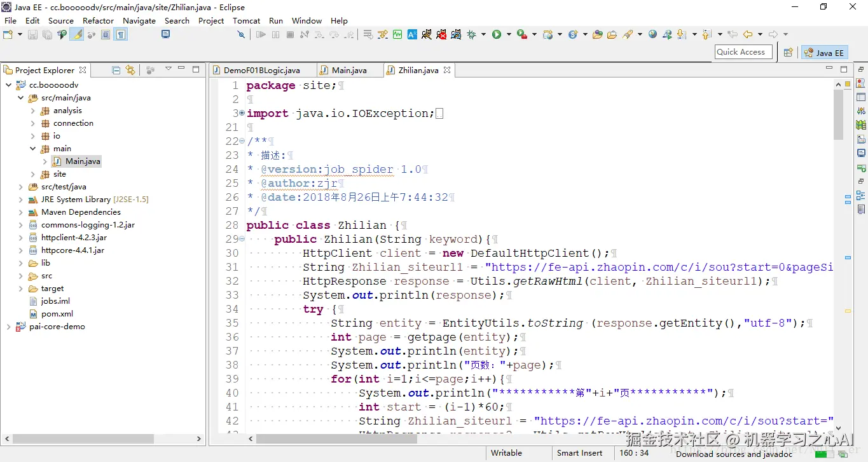The height and width of the screenshot is (462, 868).
Task: Click the Smart Insert status field
Action: click(579, 453)
